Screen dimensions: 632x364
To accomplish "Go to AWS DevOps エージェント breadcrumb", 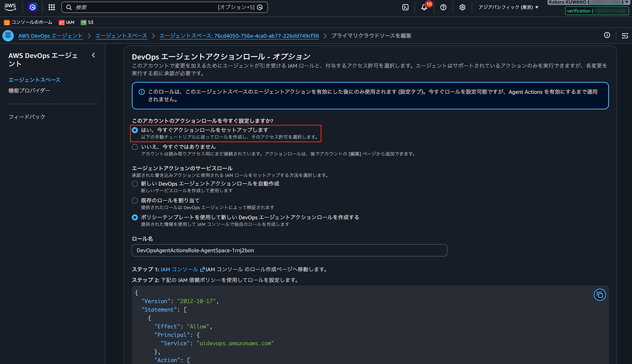I will coord(51,36).
